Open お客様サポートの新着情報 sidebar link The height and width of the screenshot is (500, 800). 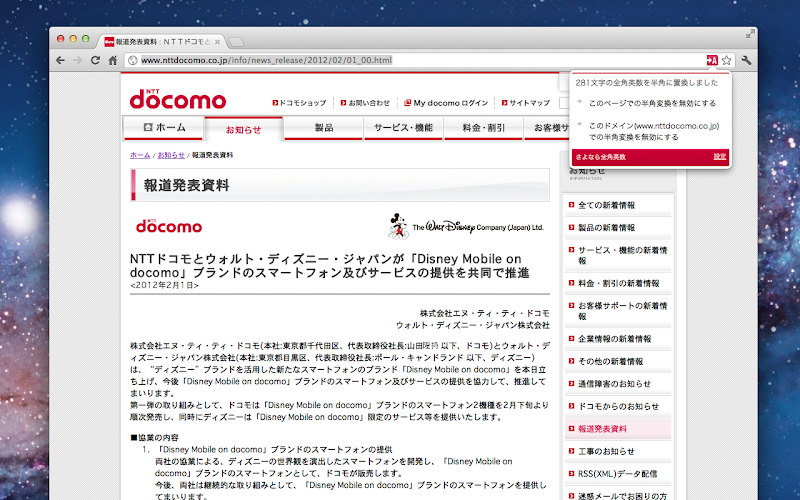pyautogui.click(x=622, y=311)
